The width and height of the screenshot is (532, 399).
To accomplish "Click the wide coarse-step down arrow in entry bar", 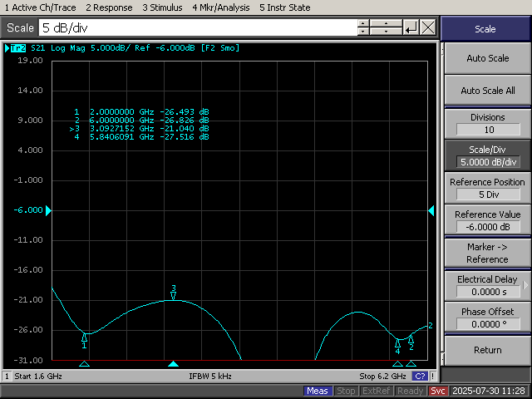I will click(386, 32).
